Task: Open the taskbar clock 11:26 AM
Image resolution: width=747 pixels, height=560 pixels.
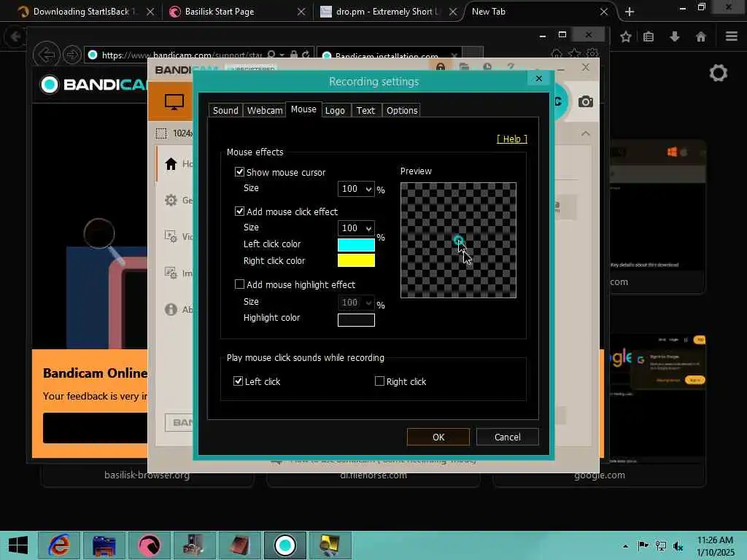Action: [x=715, y=546]
